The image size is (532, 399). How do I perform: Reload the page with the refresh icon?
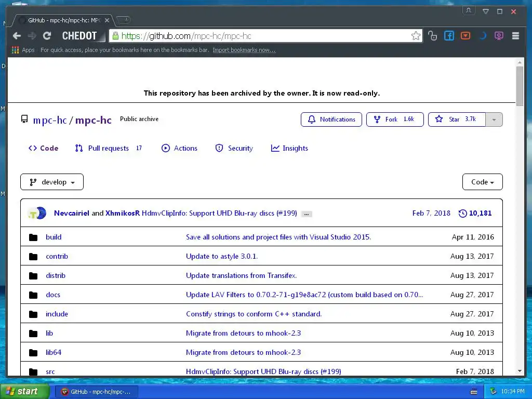47,36
